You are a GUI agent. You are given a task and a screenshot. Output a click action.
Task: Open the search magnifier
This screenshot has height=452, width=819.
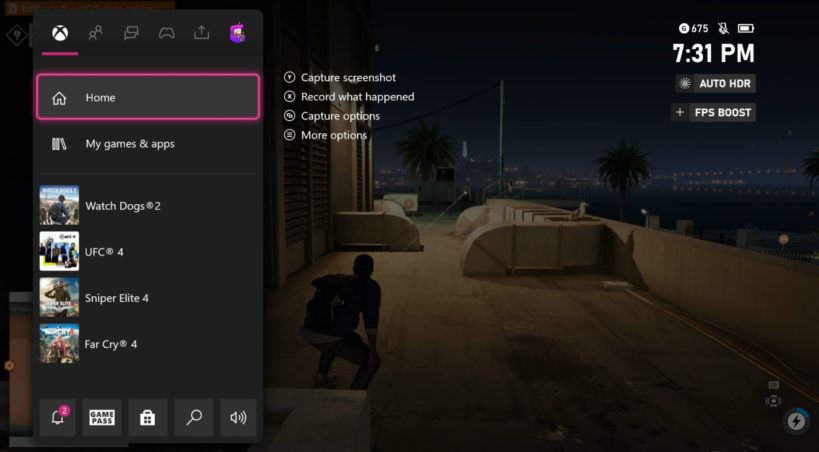point(194,418)
